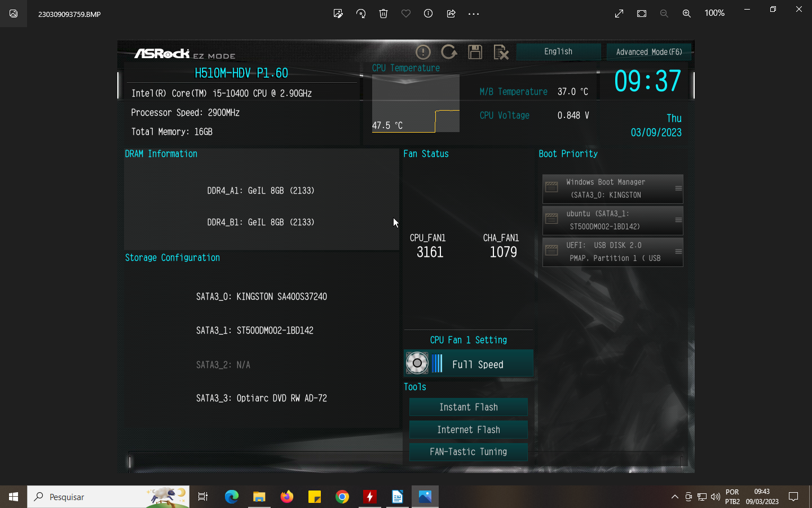Click the edit image icon in Photos toolbar
Screen dimensions: 812x508
pos(338,14)
